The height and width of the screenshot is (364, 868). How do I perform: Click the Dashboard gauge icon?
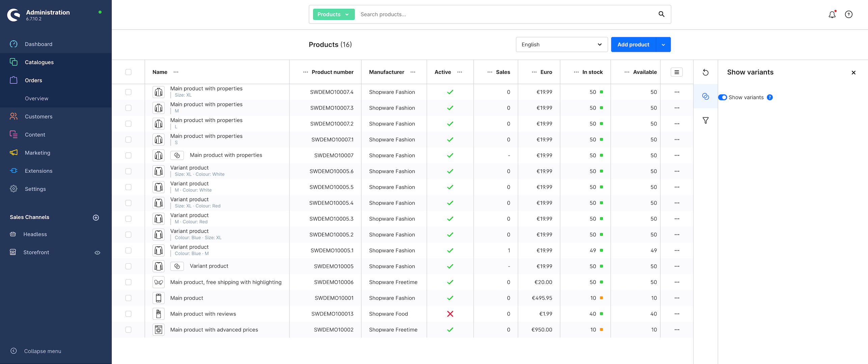coord(13,44)
